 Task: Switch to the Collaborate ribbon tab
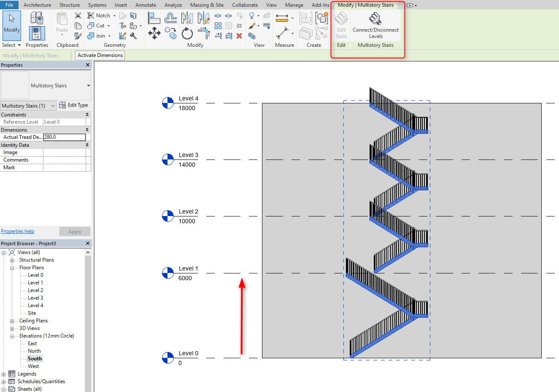point(245,5)
